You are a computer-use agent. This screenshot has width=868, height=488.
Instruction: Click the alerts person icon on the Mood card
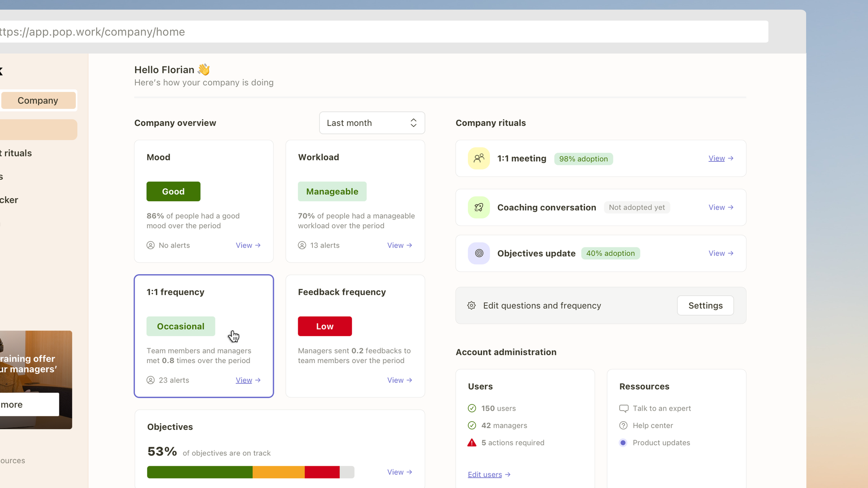point(150,245)
